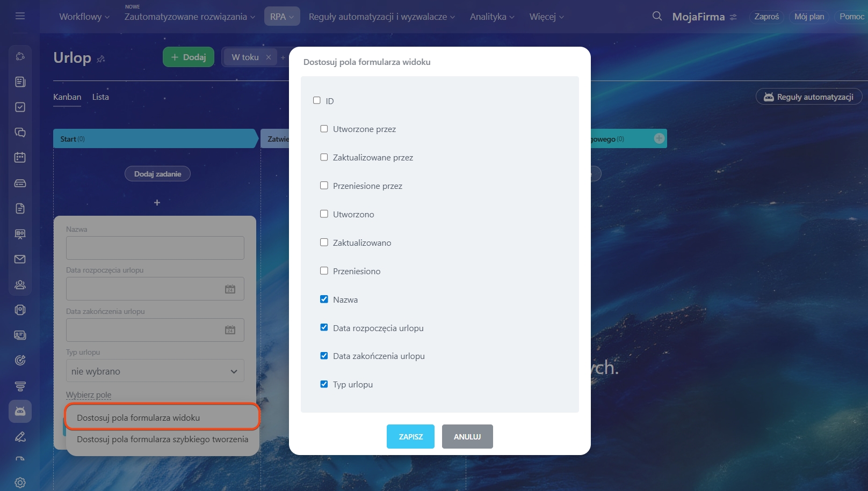
Task: Click the ANULUJ button
Action: [467, 437]
